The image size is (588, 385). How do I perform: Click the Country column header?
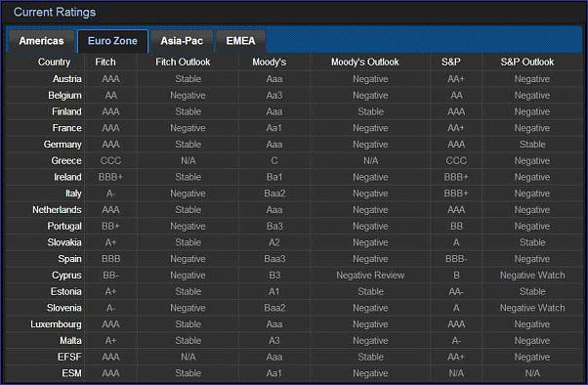(x=55, y=63)
